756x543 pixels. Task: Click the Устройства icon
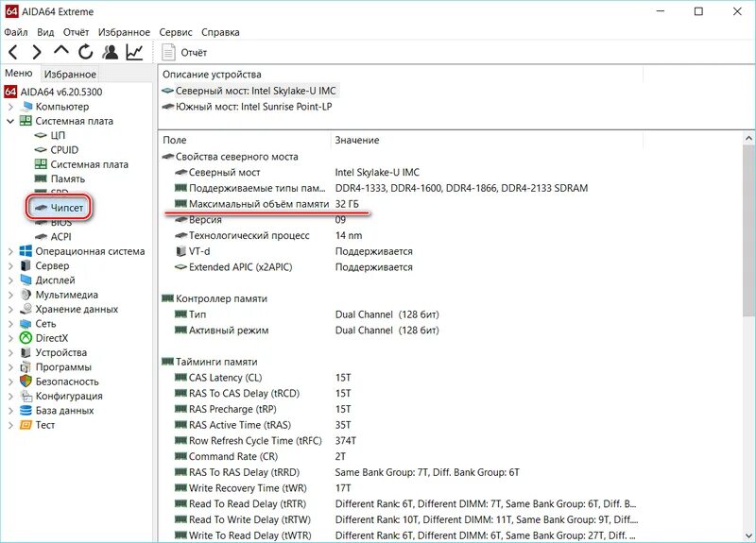point(26,352)
